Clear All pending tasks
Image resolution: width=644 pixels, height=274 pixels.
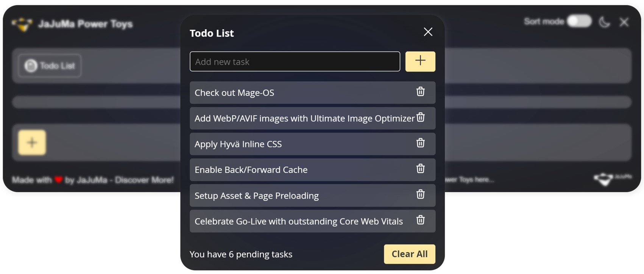coord(410,254)
